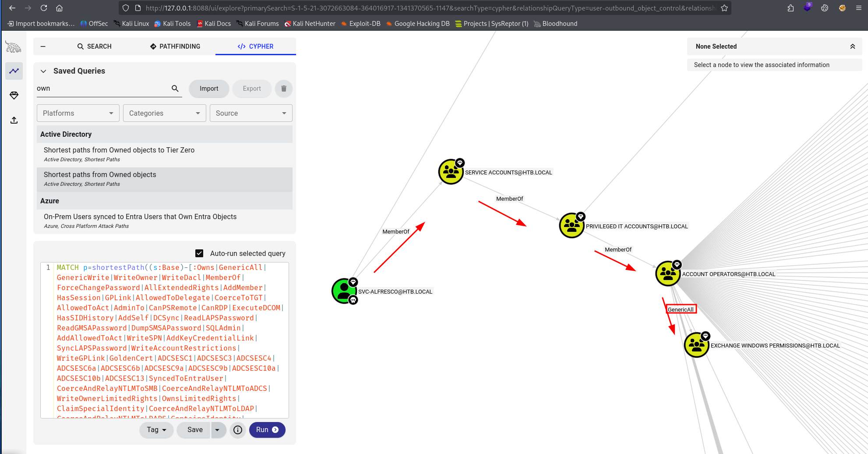
Task: Delete saved query using the trash icon
Action: pos(283,89)
